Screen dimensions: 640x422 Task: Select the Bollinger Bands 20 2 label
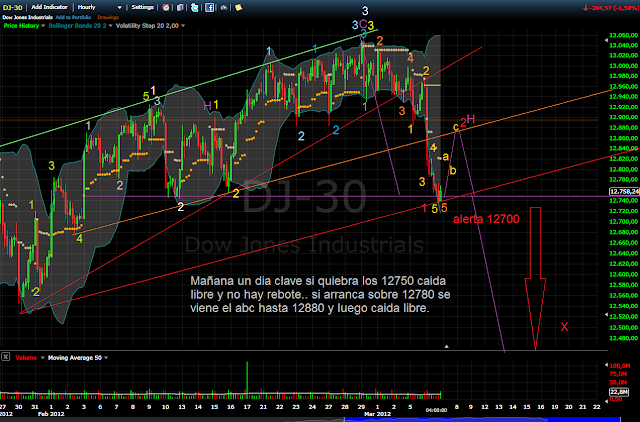coord(78,26)
